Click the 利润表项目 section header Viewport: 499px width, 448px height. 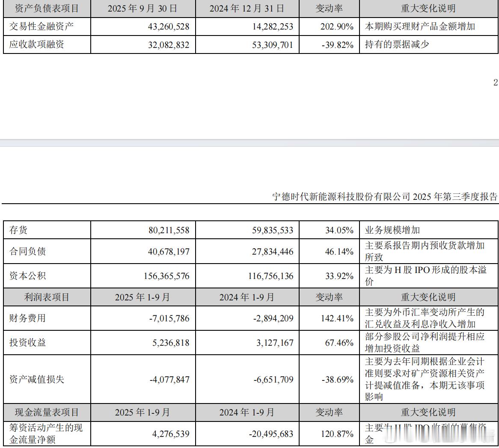[47, 297]
